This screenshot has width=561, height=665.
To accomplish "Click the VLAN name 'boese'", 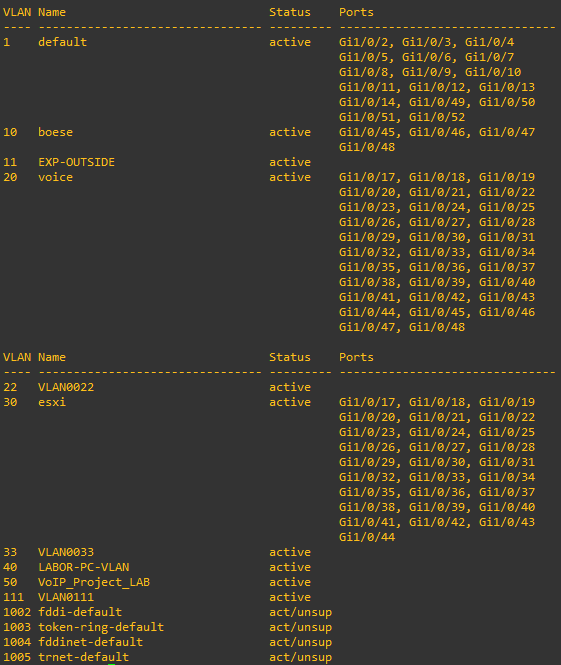I will click(56, 132).
